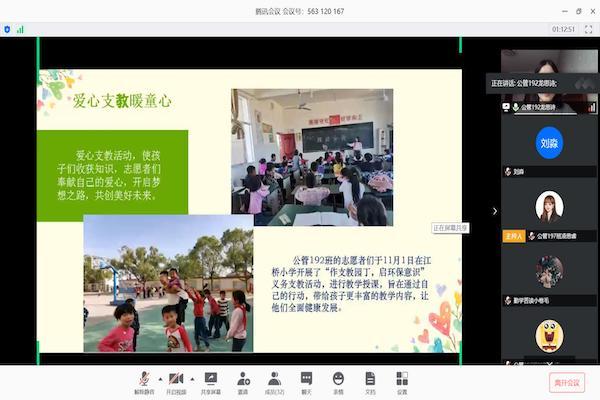This screenshot has width=600, height=400.
Task: Click the slide title 爱心支教暖童心
Action: [x=122, y=101]
